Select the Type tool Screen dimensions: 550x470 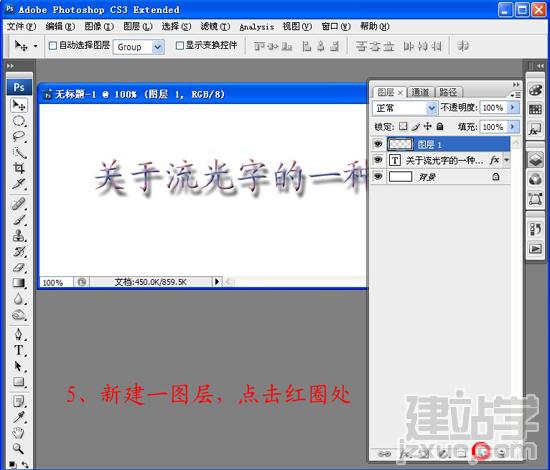19,350
